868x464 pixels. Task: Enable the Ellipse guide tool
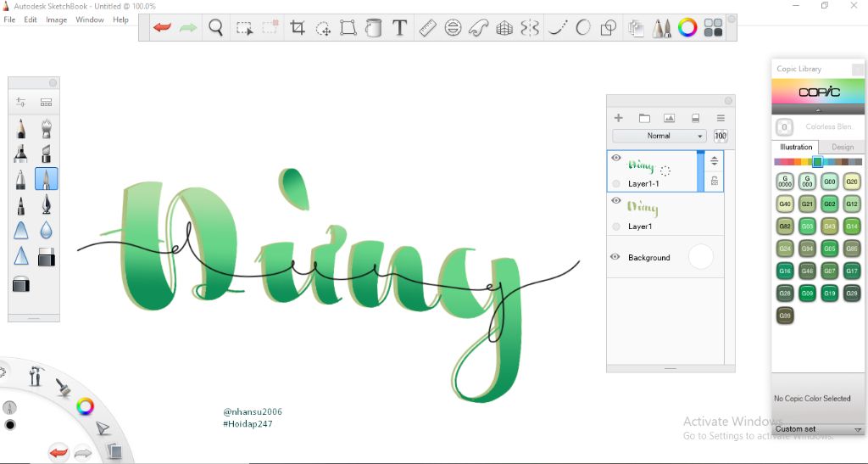pyautogui.click(x=453, y=27)
